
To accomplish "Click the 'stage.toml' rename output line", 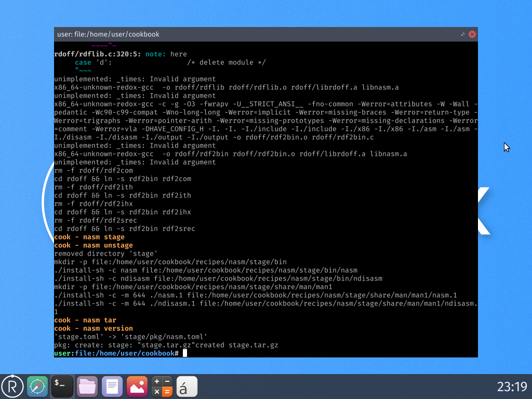I will pyautogui.click(x=131, y=337).
